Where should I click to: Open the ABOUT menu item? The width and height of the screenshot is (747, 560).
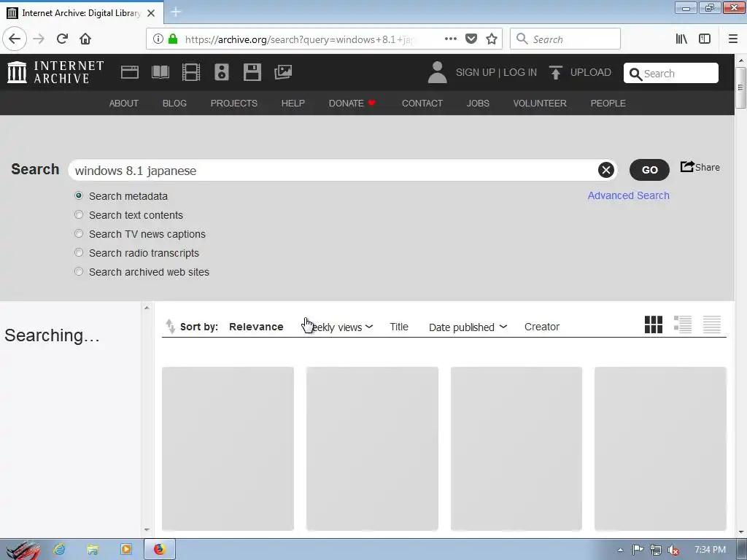coord(124,104)
